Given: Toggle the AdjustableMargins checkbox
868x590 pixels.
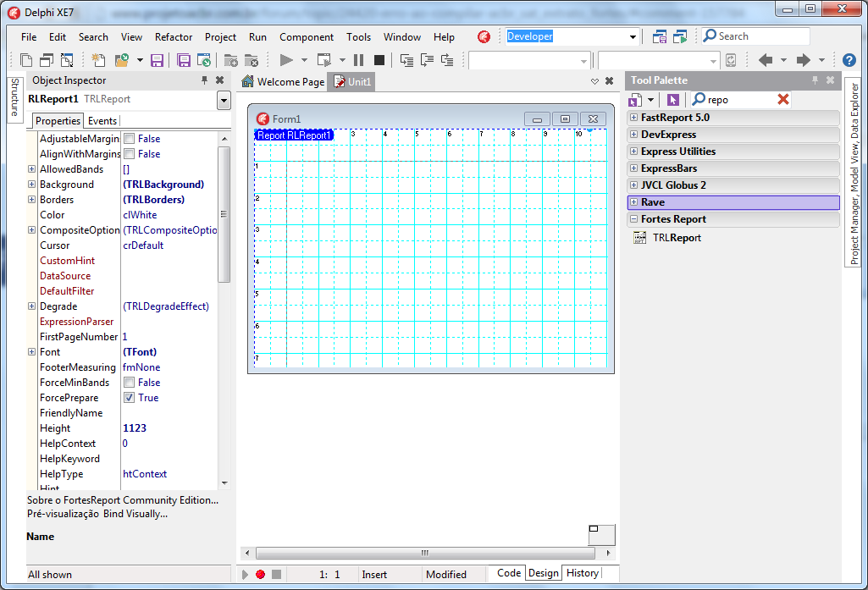Looking at the screenshot, I should 129,138.
